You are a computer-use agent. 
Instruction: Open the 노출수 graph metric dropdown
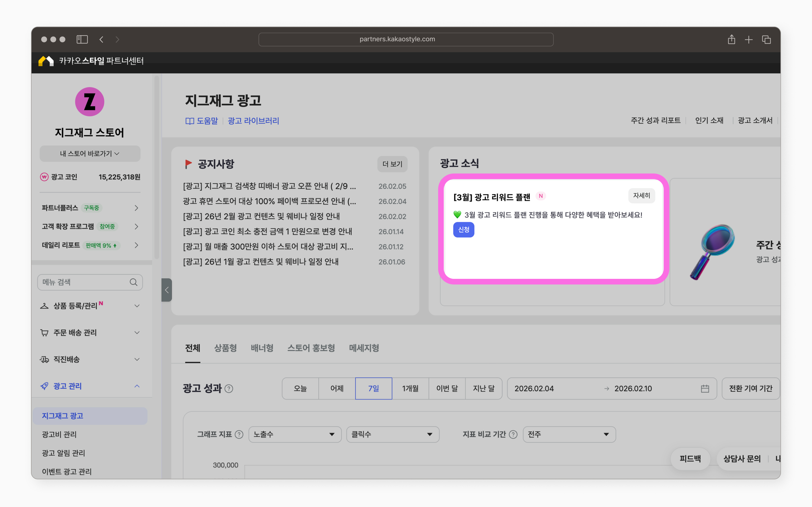point(295,435)
